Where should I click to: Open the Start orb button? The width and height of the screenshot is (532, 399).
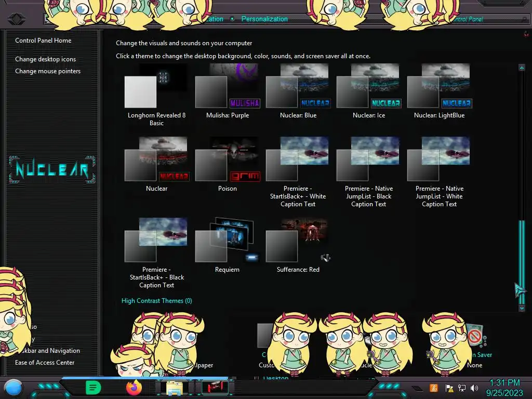click(x=14, y=388)
